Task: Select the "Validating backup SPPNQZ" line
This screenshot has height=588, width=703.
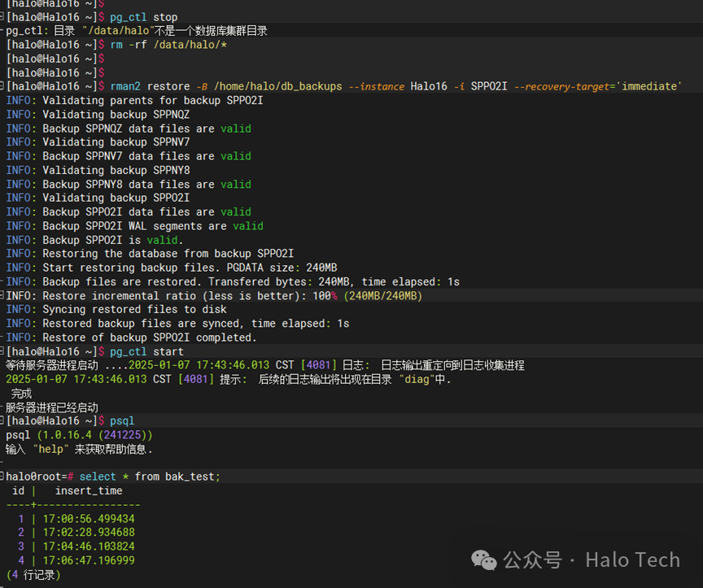Action: [x=98, y=115]
